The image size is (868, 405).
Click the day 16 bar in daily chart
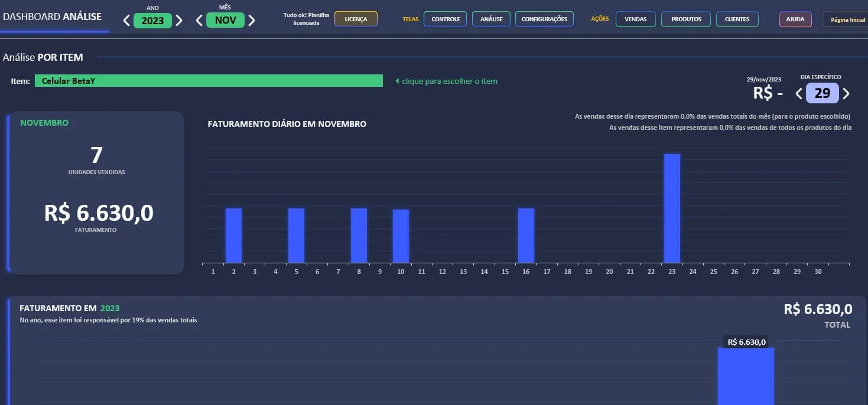pos(526,236)
